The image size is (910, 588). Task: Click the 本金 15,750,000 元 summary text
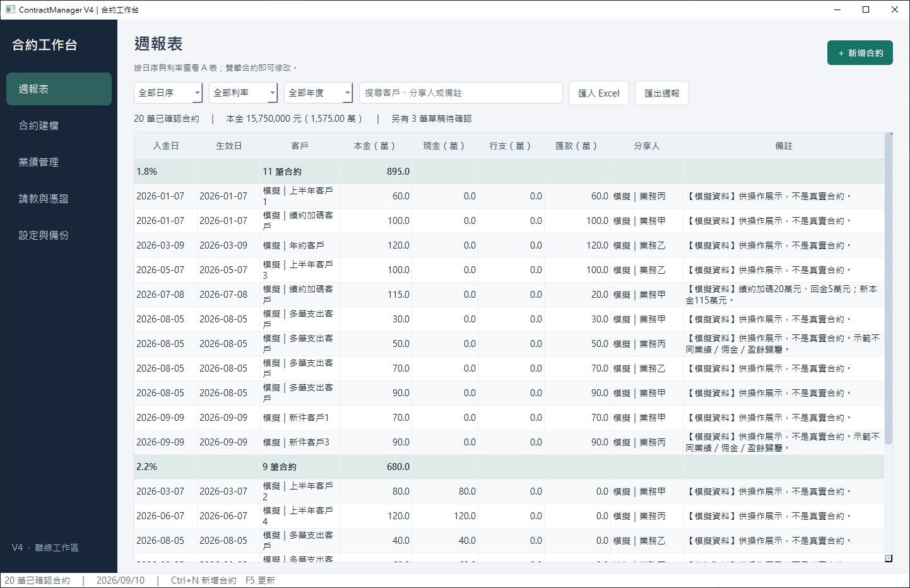coord(294,119)
